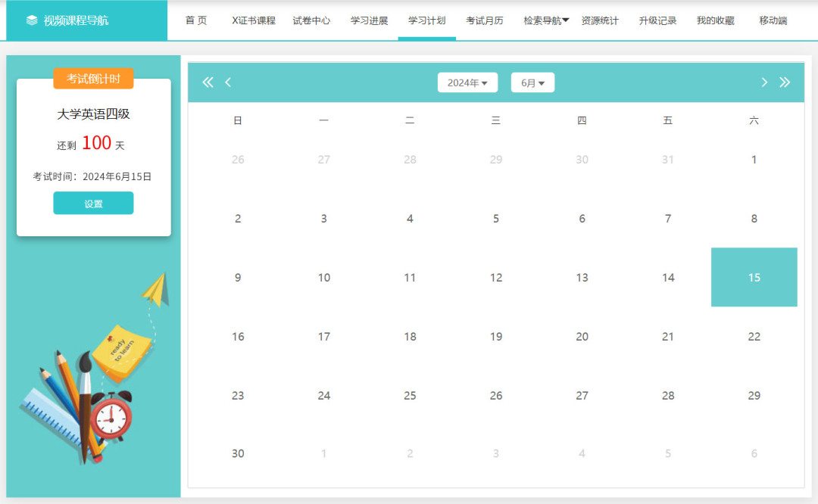The image size is (818, 504).
Task: Switch to the 学习进展 tab
Action: point(369,20)
